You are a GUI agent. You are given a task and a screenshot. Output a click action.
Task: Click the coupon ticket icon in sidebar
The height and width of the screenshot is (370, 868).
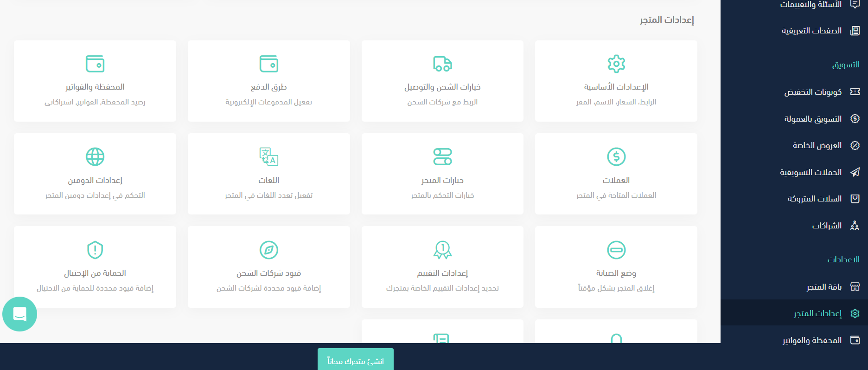pos(855,92)
